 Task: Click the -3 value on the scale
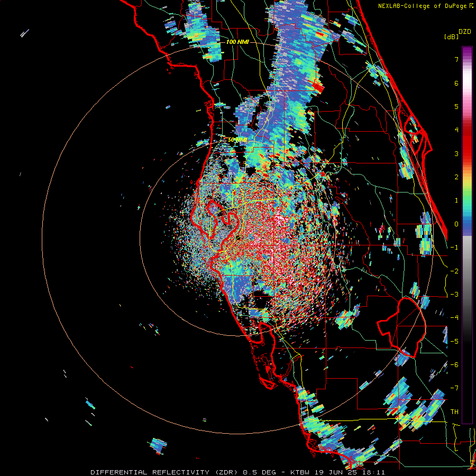[454, 295]
